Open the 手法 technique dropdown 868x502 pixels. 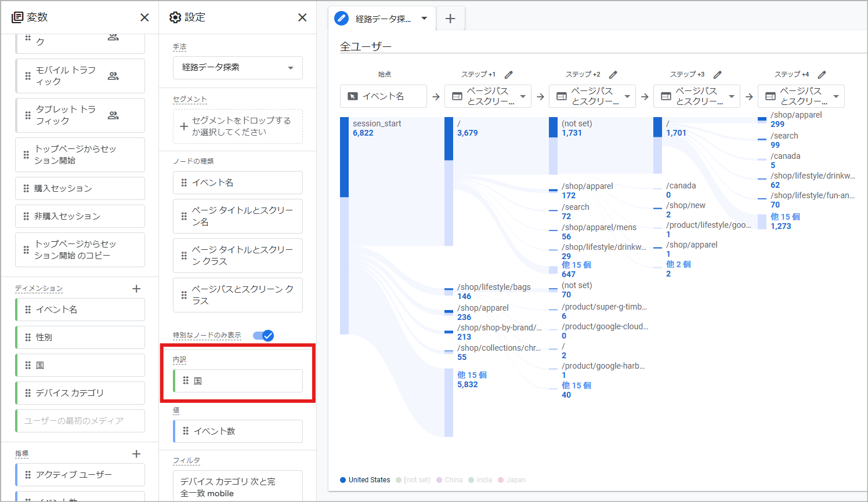pyautogui.click(x=238, y=68)
